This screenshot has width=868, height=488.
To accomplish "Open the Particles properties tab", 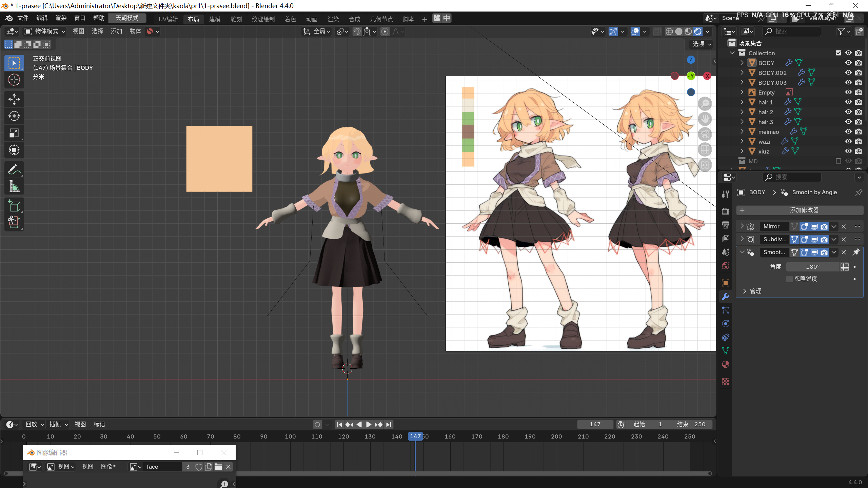I will click(725, 310).
